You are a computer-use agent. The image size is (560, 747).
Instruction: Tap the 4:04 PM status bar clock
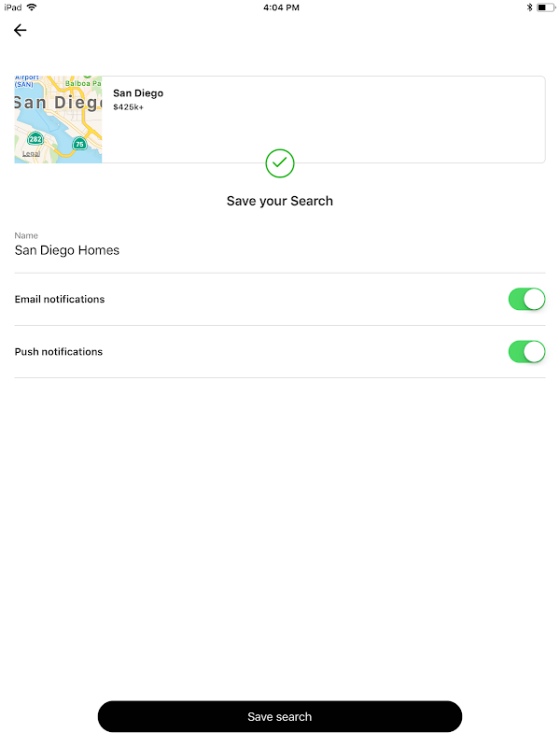coord(282,7)
